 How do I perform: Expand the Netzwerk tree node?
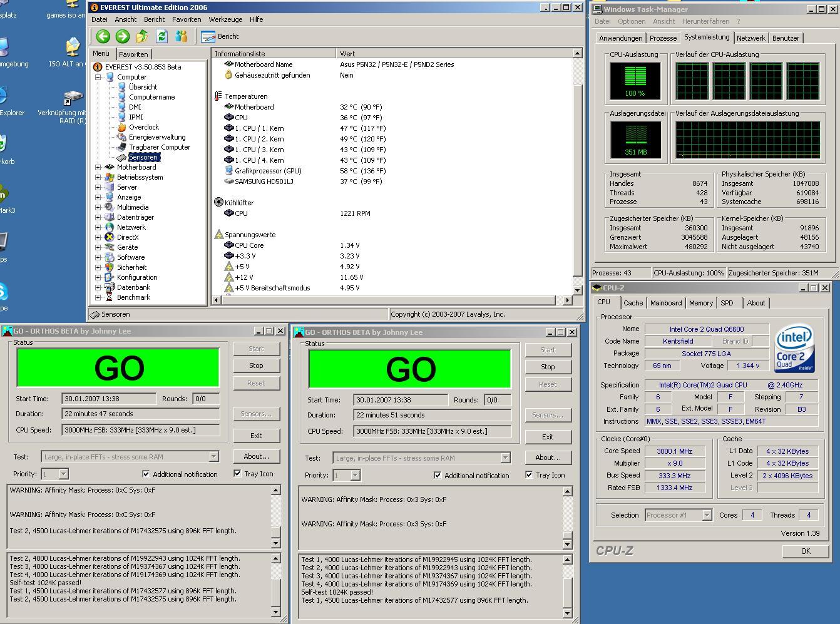coord(98,227)
